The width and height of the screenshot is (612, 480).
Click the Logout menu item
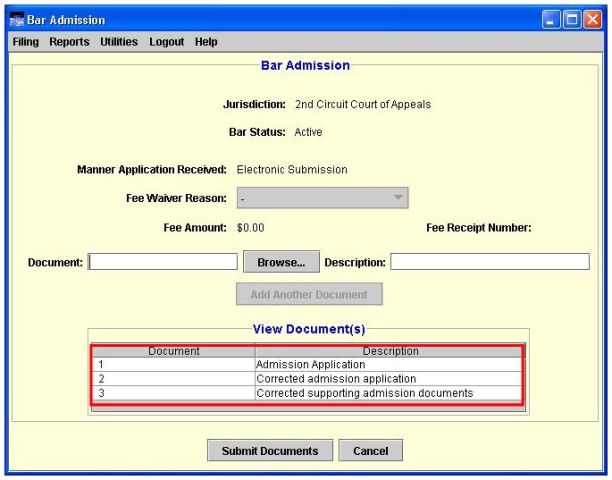click(166, 42)
